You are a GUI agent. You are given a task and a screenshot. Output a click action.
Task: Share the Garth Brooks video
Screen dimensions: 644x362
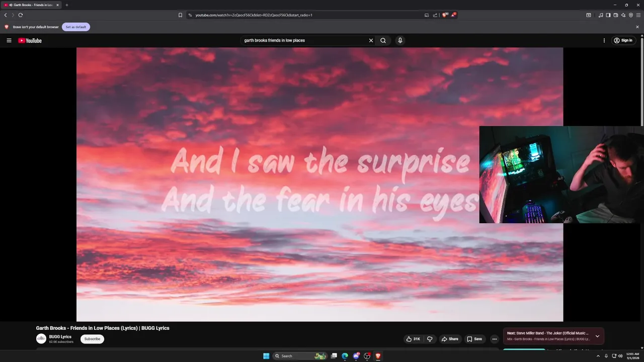450,339
